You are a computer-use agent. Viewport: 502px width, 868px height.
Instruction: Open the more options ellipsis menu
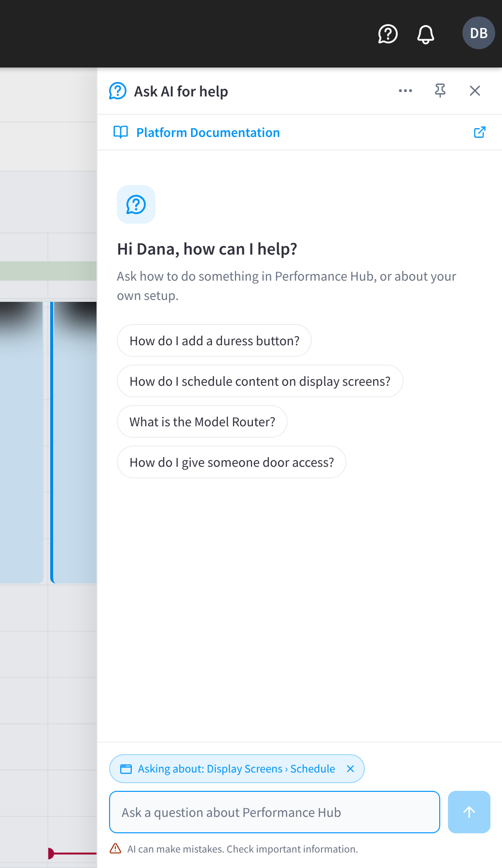(x=405, y=91)
